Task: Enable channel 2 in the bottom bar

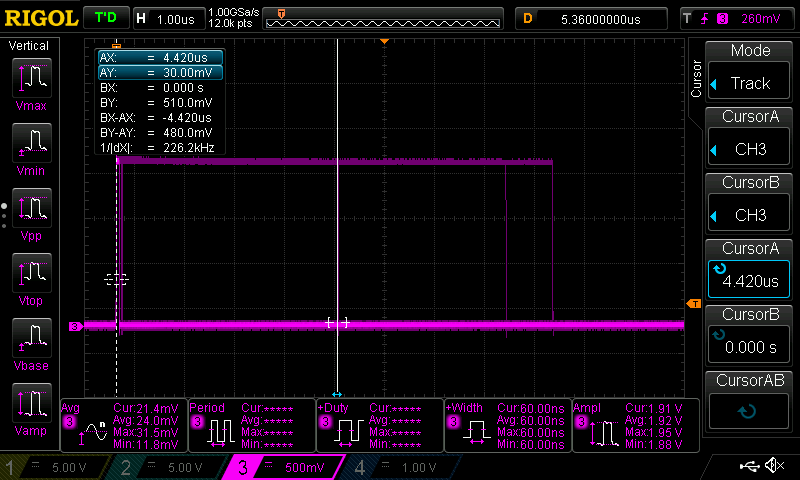Action: (x=168, y=467)
